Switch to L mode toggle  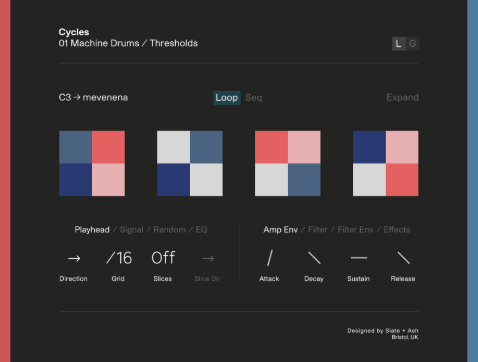399,44
